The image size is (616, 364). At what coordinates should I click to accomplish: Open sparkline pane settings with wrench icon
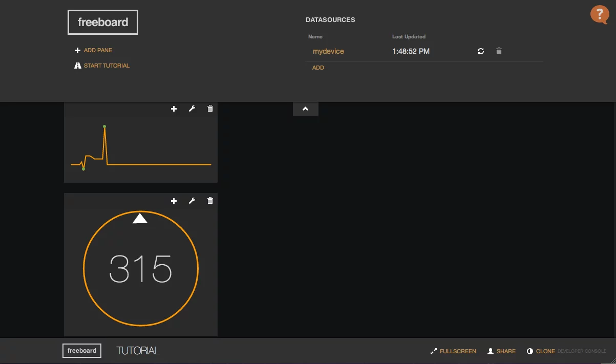pyautogui.click(x=192, y=109)
